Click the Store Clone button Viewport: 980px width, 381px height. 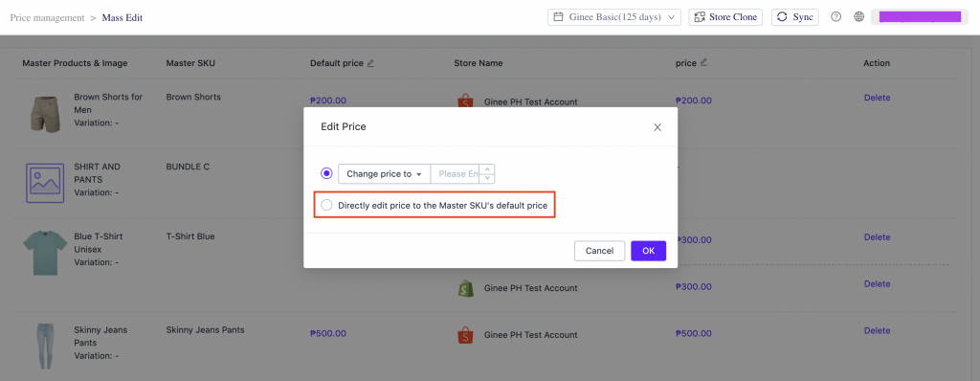(725, 17)
